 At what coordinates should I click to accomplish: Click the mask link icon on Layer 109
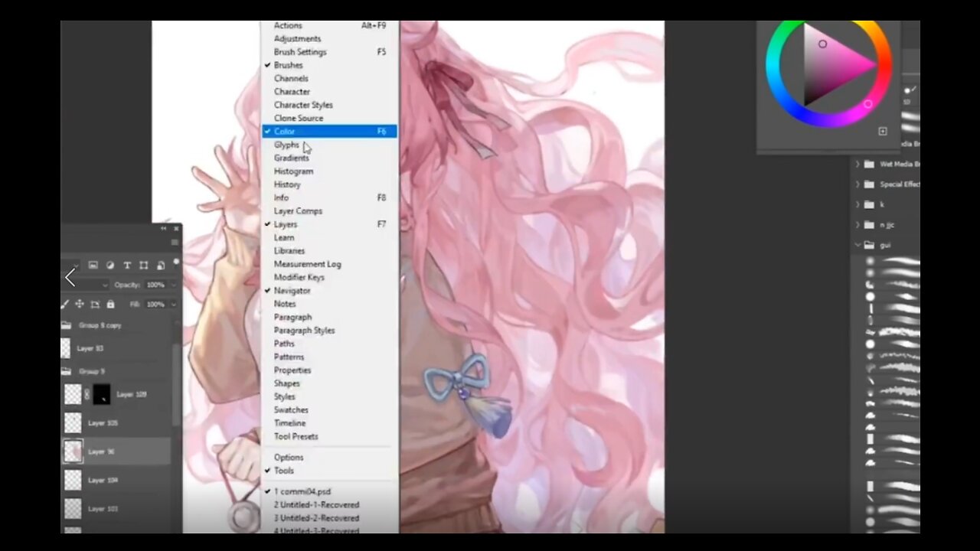[87, 395]
